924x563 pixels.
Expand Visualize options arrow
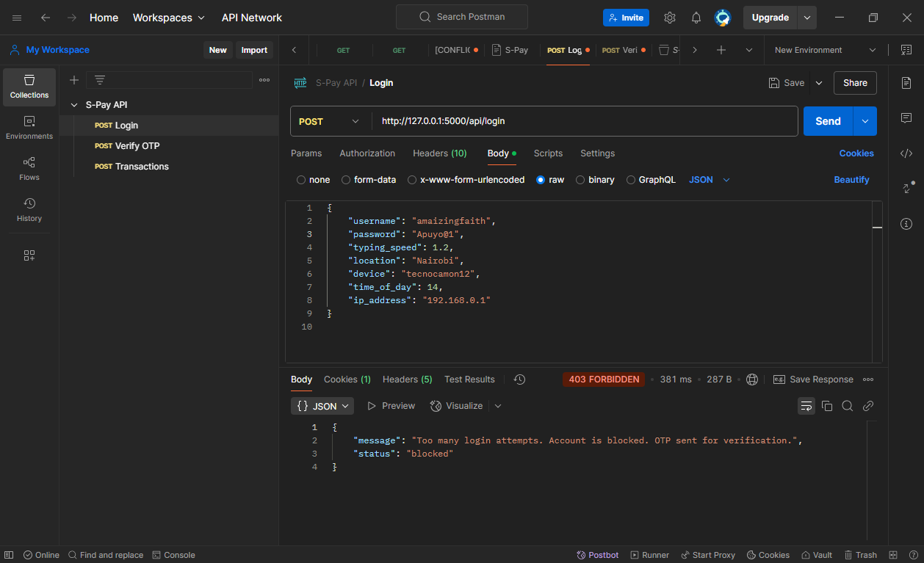(498, 406)
